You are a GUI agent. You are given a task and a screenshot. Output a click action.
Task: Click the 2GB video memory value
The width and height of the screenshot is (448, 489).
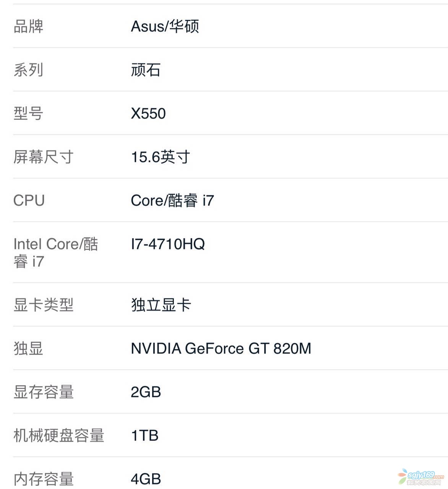tap(146, 392)
